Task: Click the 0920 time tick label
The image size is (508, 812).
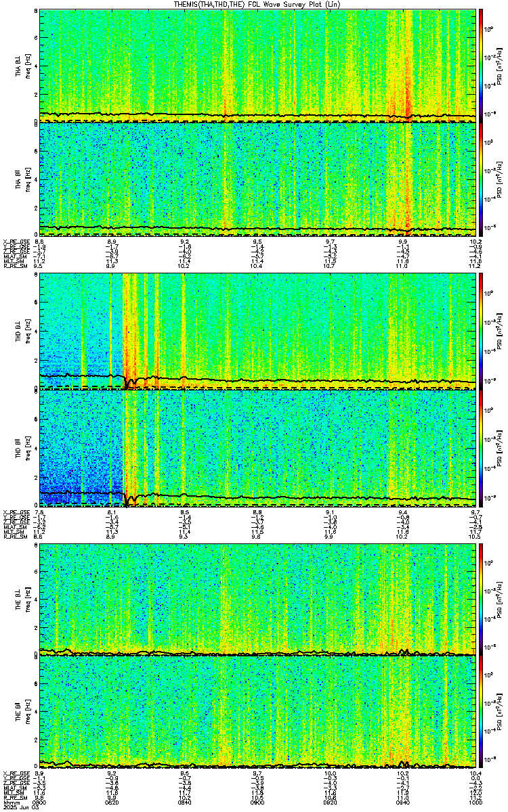Action: (331, 802)
